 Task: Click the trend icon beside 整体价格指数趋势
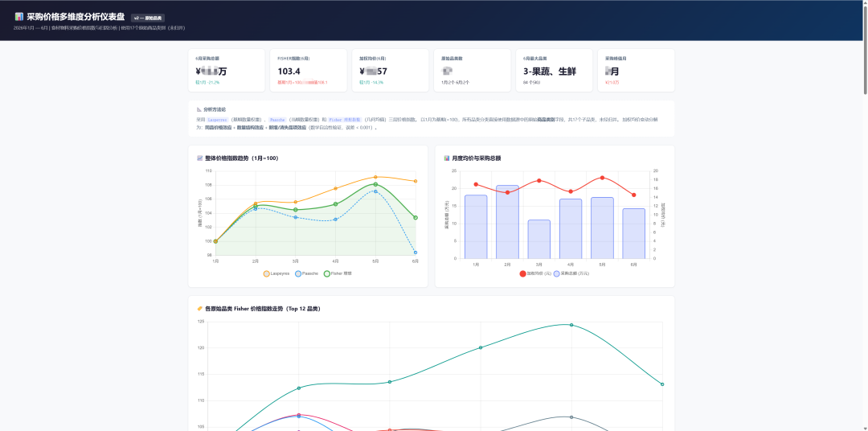(x=200, y=158)
